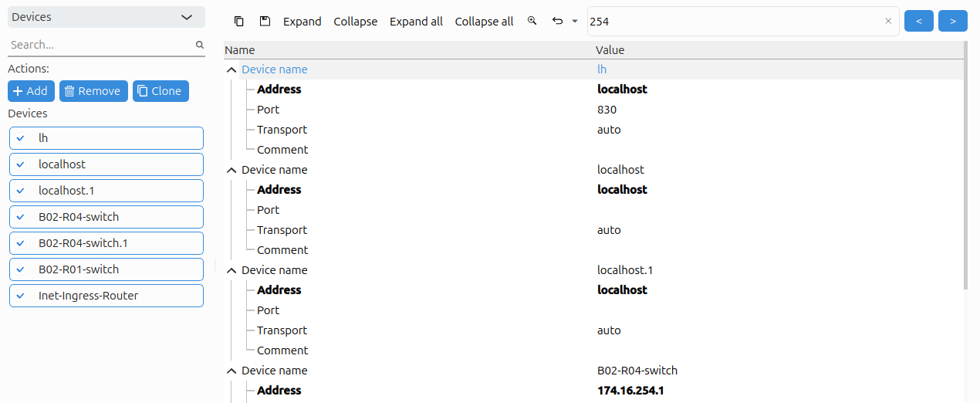The image size is (980, 403).
Task: Go to previous search match arrow
Action: 918,22
